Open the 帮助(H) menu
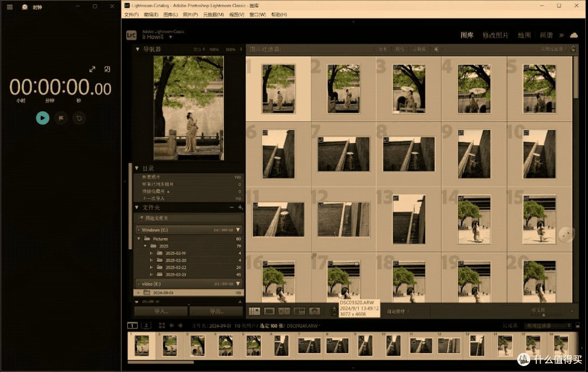This screenshot has height=372, width=588. 279,15
